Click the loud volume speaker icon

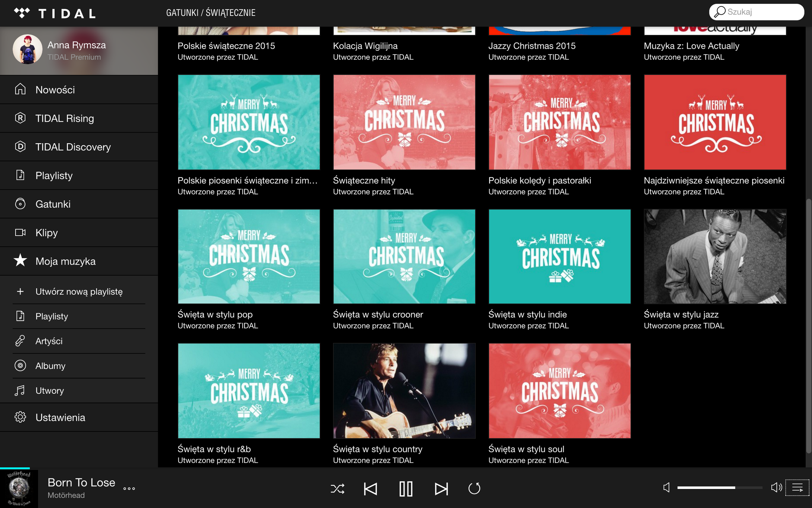(x=776, y=488)
